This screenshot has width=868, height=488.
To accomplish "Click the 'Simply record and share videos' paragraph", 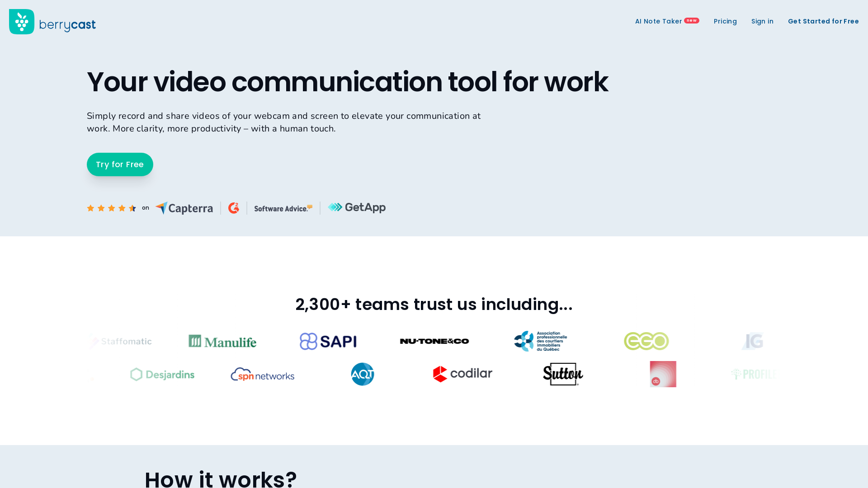I will (284, 122).
